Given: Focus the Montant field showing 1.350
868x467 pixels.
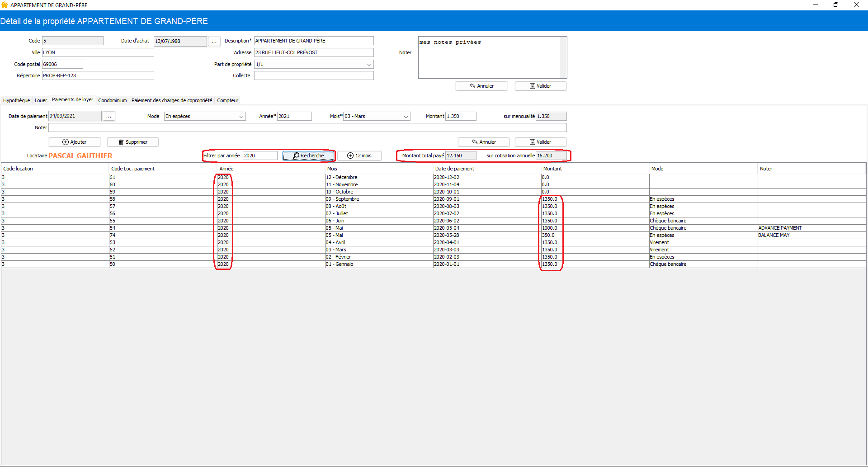Looking at the screenshot, I should tap(461, 116).
